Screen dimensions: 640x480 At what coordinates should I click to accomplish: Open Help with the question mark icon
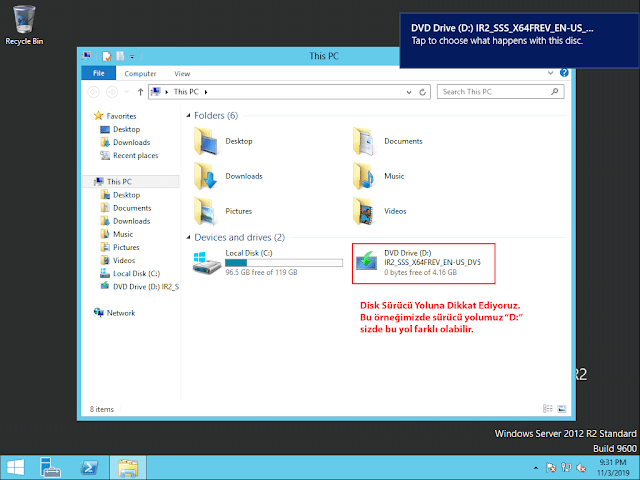[564, 73]
